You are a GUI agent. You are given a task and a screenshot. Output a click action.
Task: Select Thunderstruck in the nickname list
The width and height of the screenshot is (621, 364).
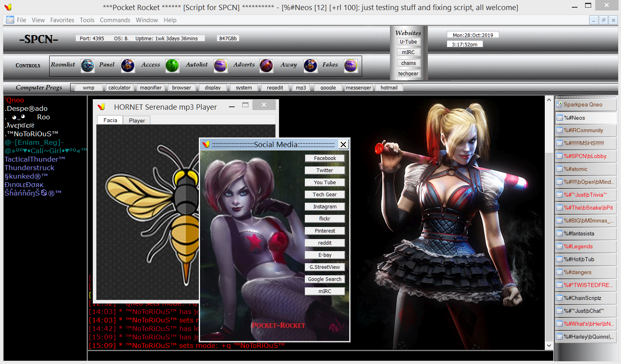tap(29, 168)
